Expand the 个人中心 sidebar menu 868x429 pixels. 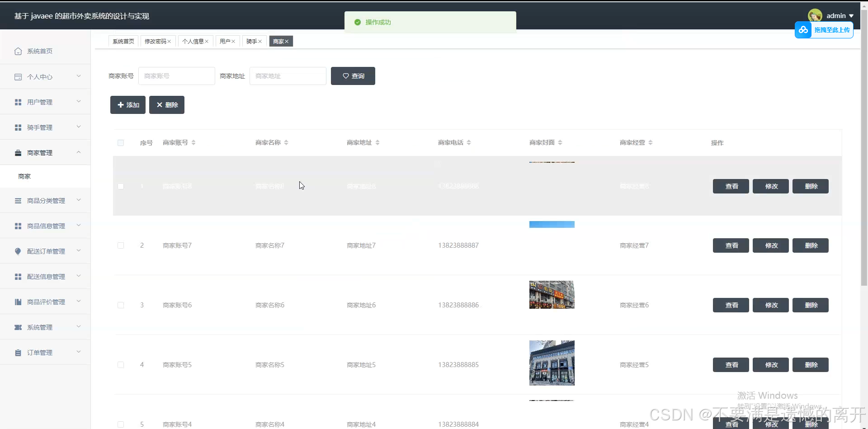tap(79, 76)
